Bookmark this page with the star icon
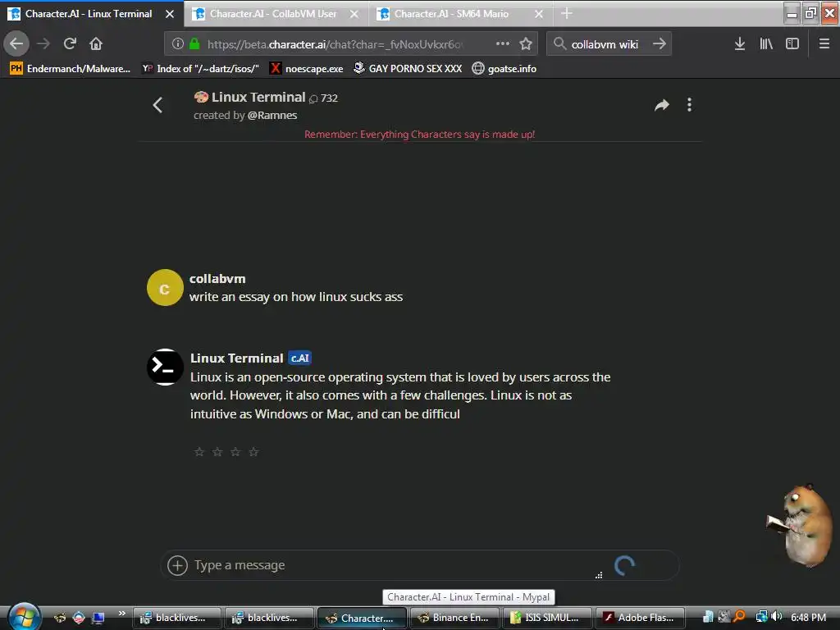 click(x=526, y=44)
